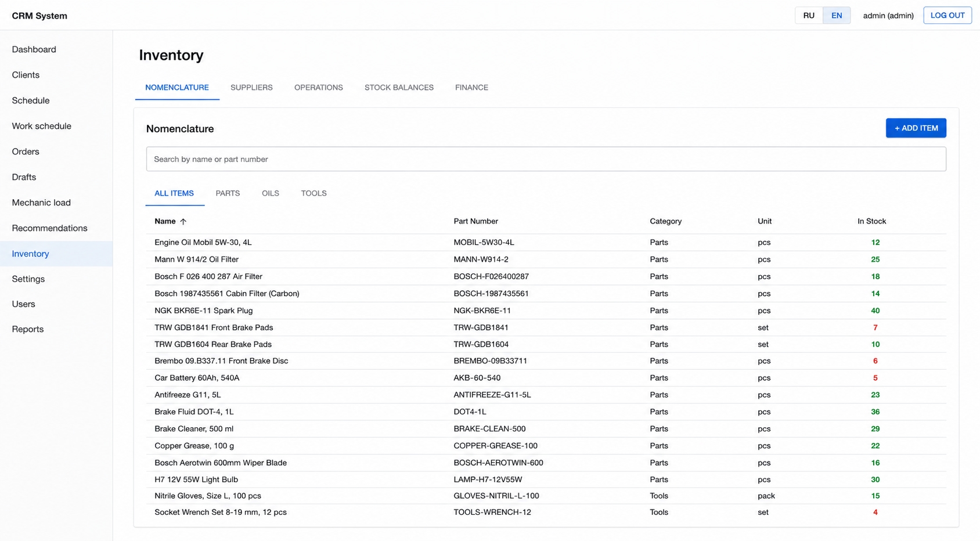
Task: Open Clients in the sidebar
Action: (56, 75)
